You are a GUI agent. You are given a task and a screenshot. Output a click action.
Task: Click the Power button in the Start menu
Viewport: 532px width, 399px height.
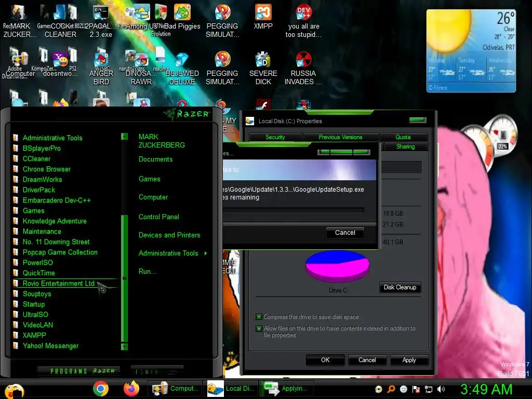[157, 371]
